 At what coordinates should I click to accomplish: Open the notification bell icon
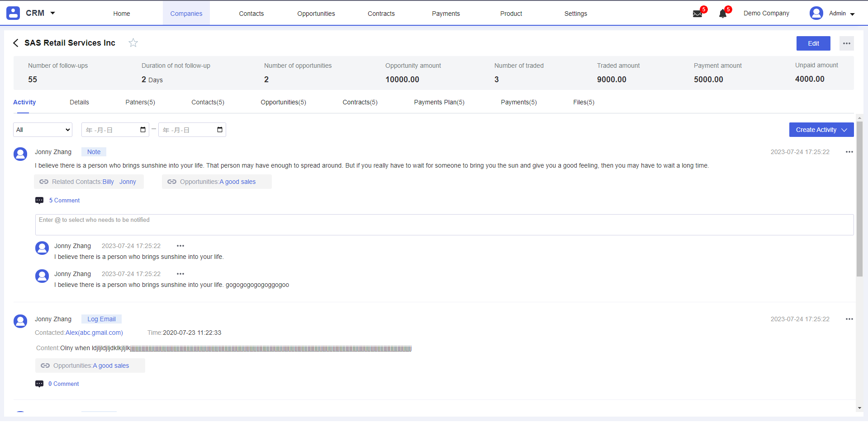point(723,14)
